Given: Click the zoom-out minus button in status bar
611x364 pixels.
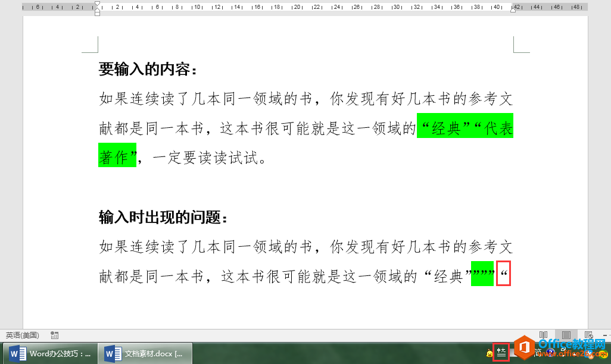Looking at the screenshot, I should pos(605,335).
